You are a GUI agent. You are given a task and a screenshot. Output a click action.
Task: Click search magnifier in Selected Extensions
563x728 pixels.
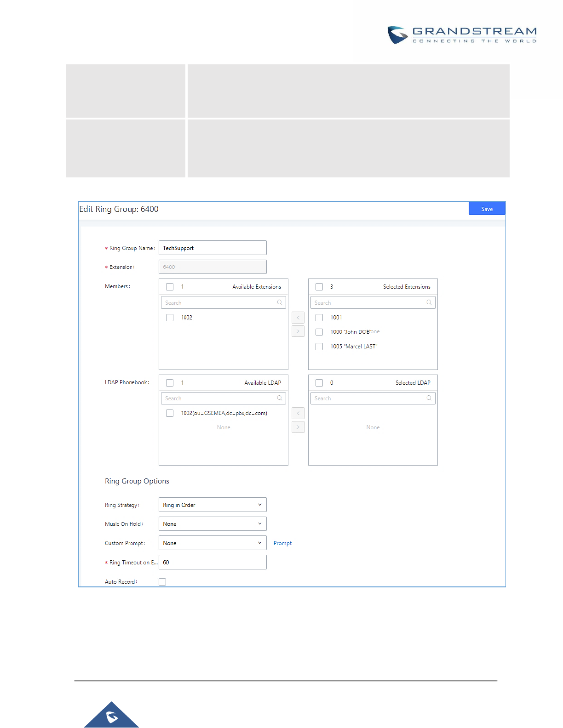[x=429, y=302]
